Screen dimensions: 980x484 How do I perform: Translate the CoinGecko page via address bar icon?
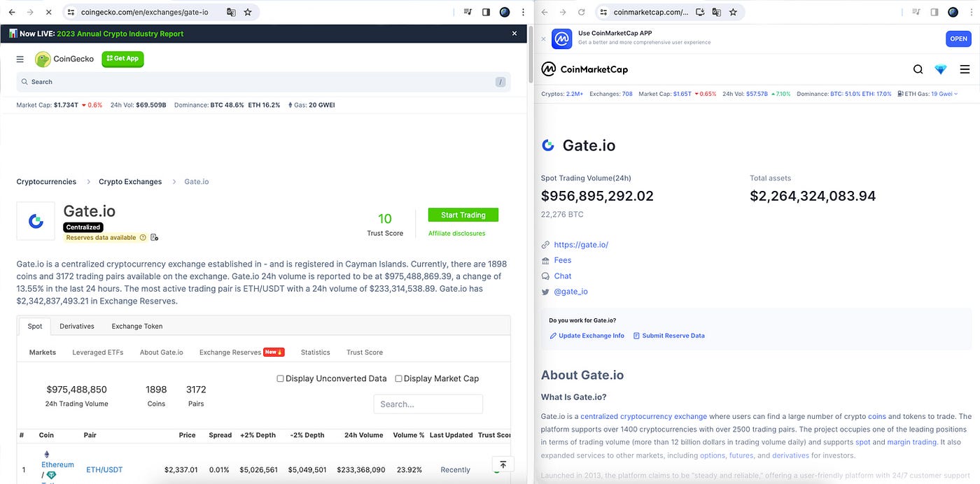point(231,12)
